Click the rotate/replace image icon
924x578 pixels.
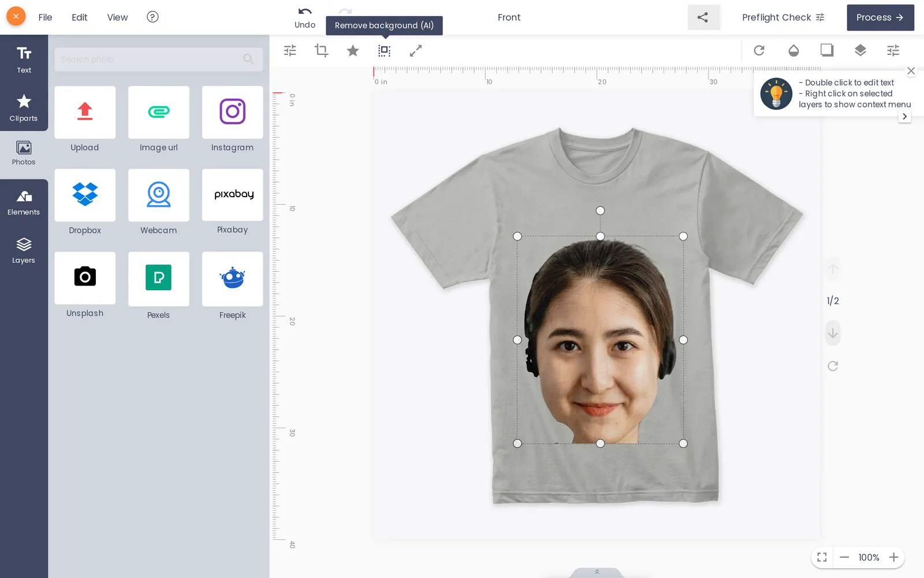(x=759, y=50)
